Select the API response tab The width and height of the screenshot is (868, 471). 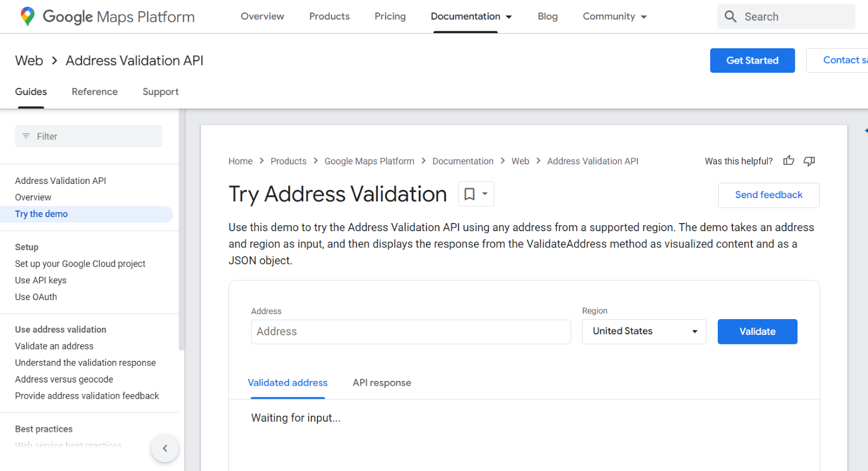(382, 383)
